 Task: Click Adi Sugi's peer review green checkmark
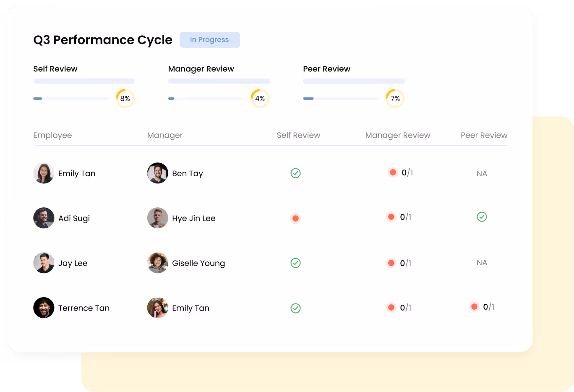click(482, 217)
